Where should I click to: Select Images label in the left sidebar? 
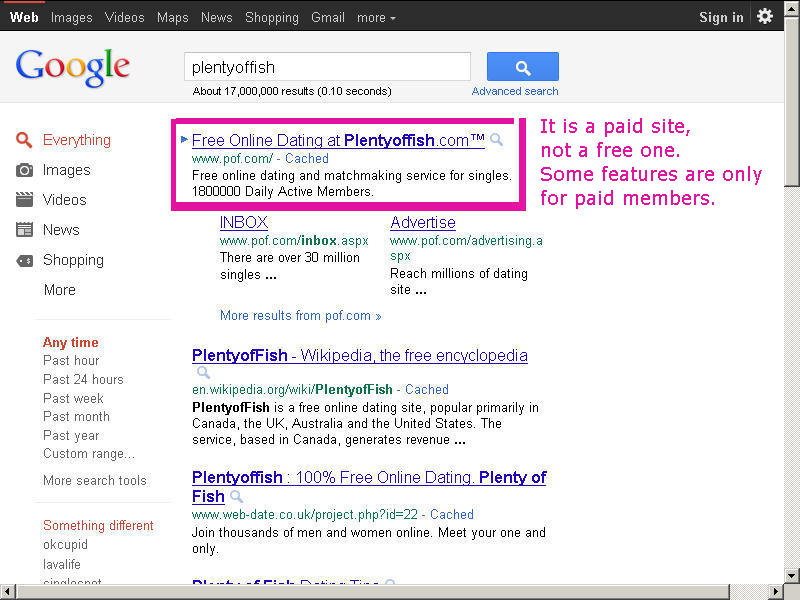pyautogui.click(x=66, y=170)
